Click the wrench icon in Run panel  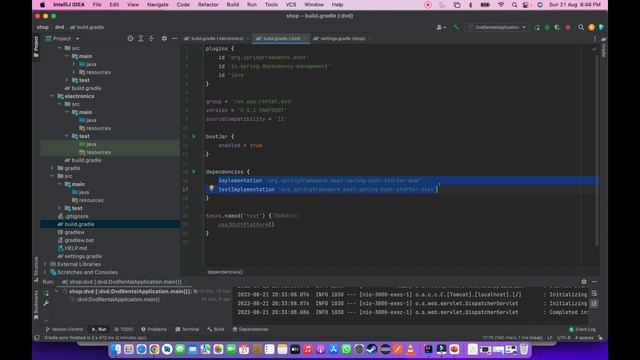point(46,303)
